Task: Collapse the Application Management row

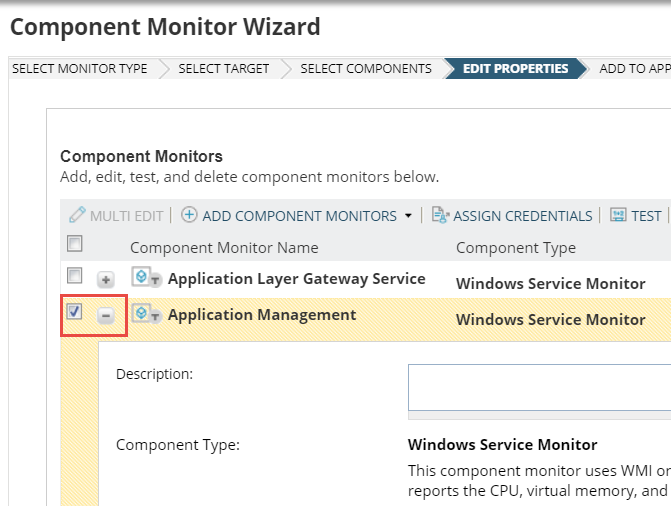Action: [x=105, y=316]
